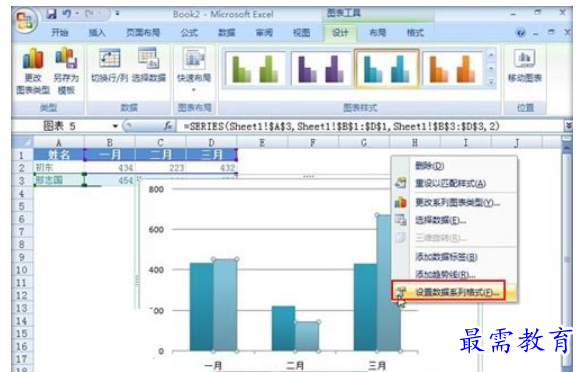This screenshot has width=581, height=372.
Task: Undo the last action
Action: pyautogui.click(x=67, y=14)
